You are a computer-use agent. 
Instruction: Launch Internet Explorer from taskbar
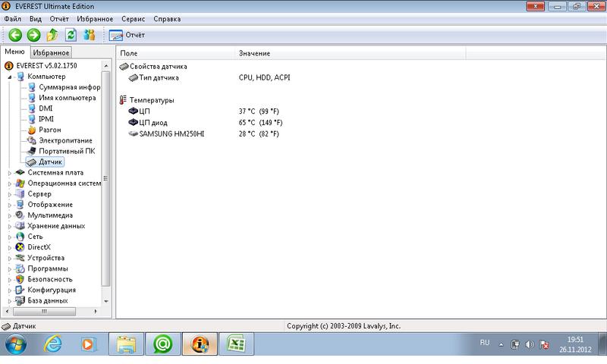52,344
